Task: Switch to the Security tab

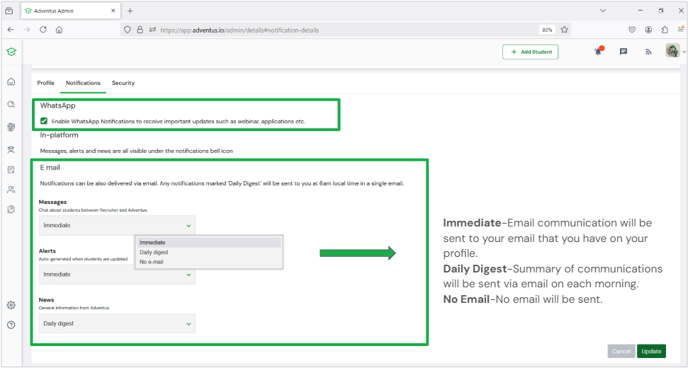Action: [x=123, y=83]
